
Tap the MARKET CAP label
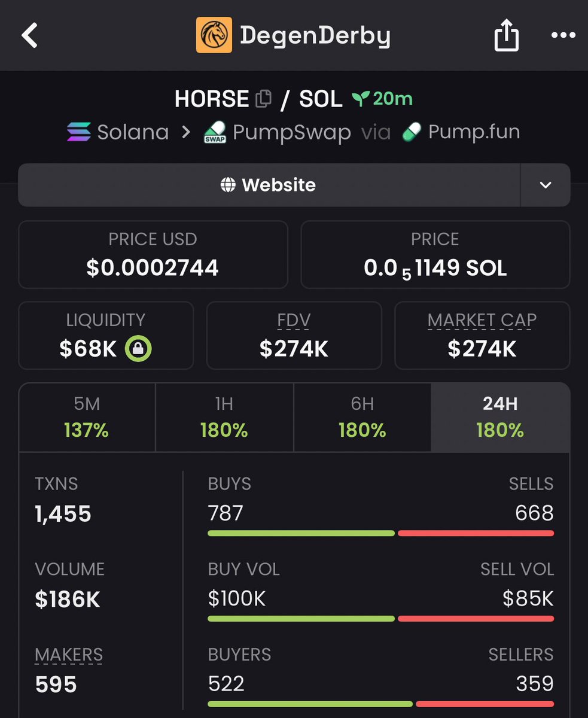[482, 321]
